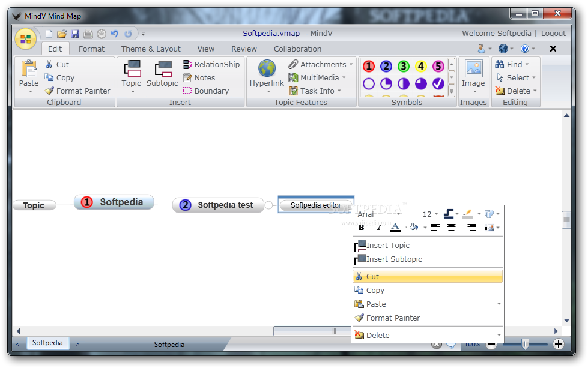Viewport: 588px width, 368px height.
Task: Open settings via the gear icon
Action: 102,34
